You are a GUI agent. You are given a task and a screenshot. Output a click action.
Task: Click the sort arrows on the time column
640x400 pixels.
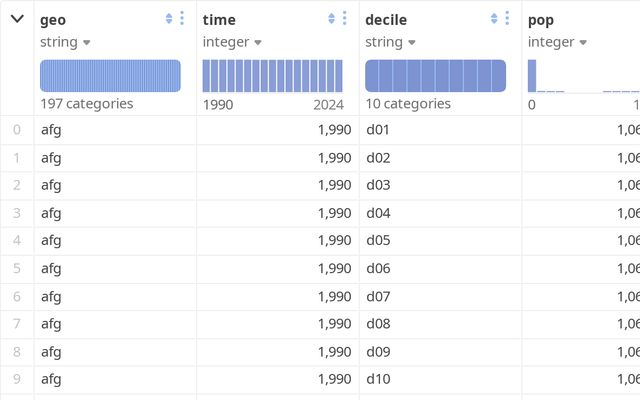click(x=332, y=18)
